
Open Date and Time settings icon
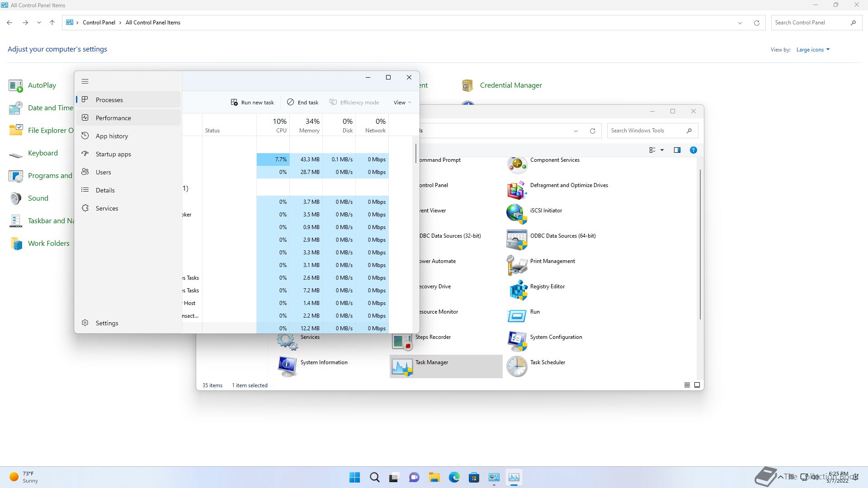coord(16,108)
